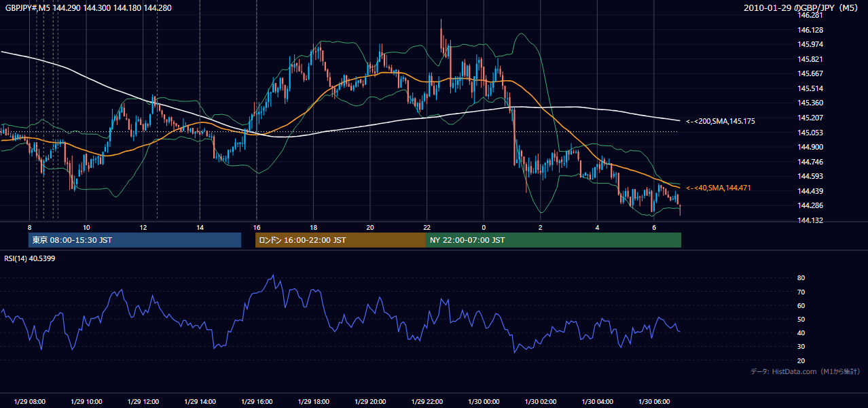Click the 200,SMA,145.175 indicator label

pyautogui.click(x=721, y=121)
